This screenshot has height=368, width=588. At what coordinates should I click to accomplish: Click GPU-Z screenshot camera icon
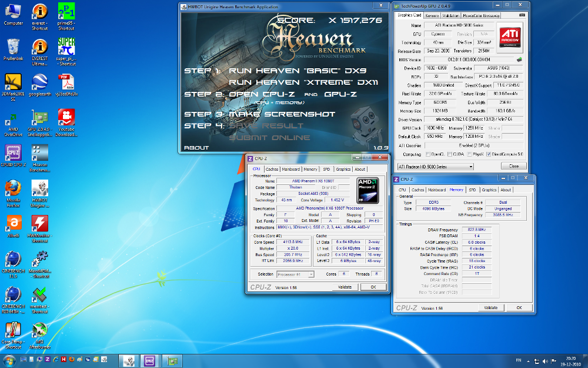[x=522, y=15]
